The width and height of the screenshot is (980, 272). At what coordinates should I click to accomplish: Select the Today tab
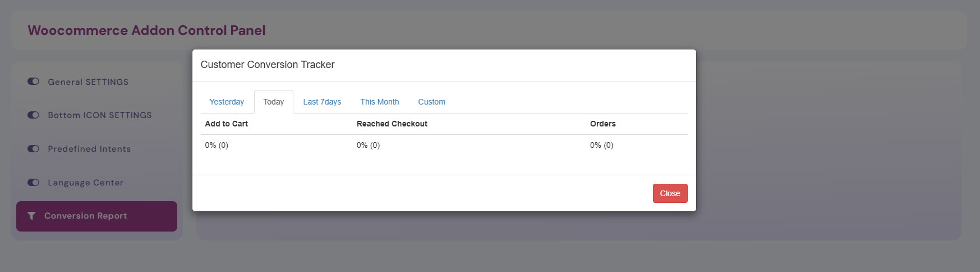(x=274, y=102)
